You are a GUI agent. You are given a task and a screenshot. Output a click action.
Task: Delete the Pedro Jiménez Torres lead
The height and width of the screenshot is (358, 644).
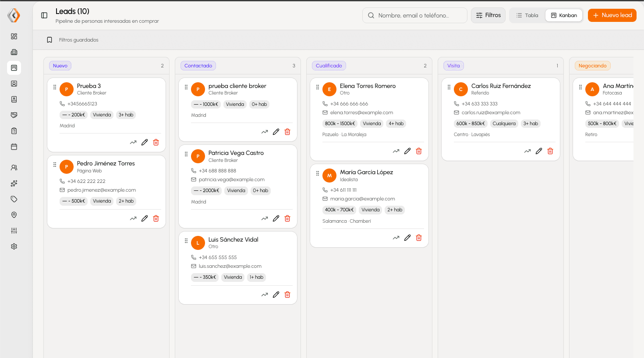point(156,218)
